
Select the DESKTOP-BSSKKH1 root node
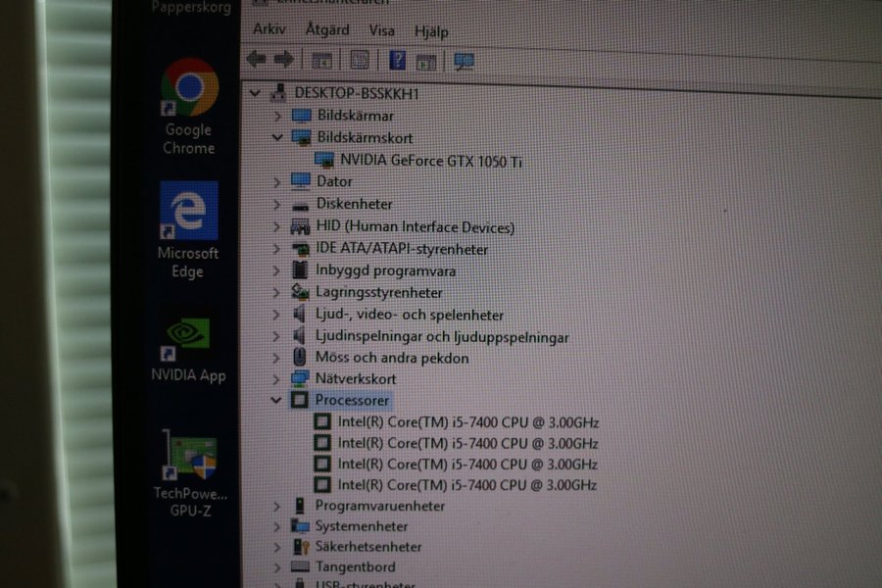354,93
